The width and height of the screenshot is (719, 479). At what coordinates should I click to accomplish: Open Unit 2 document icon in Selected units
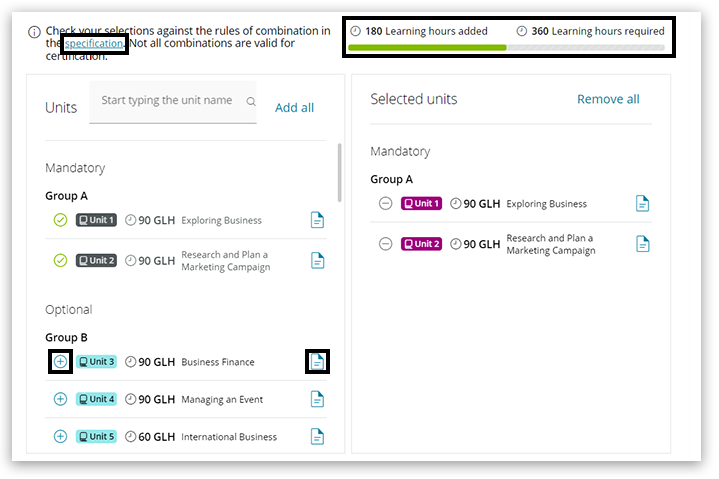pos(643,244)
